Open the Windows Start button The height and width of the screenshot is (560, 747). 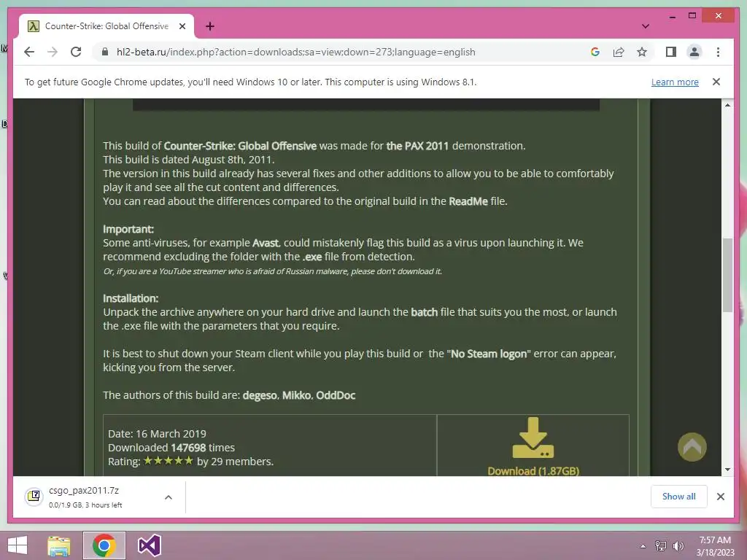(x=18, y=545)
